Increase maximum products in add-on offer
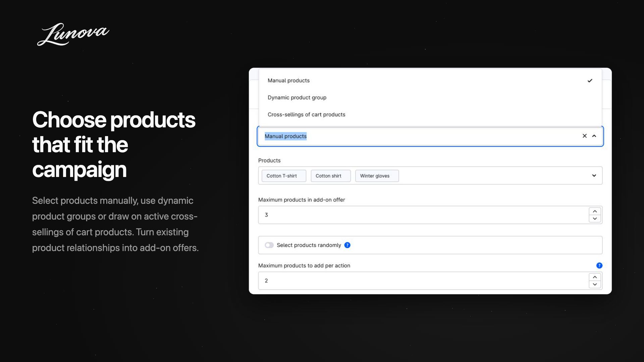644x362 pixels. click(595, 211)
